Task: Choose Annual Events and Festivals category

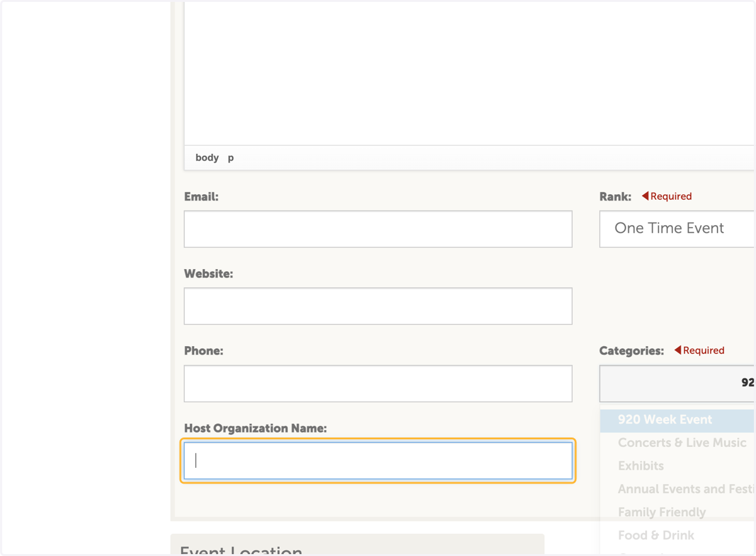Action: [x=685, y=489]
